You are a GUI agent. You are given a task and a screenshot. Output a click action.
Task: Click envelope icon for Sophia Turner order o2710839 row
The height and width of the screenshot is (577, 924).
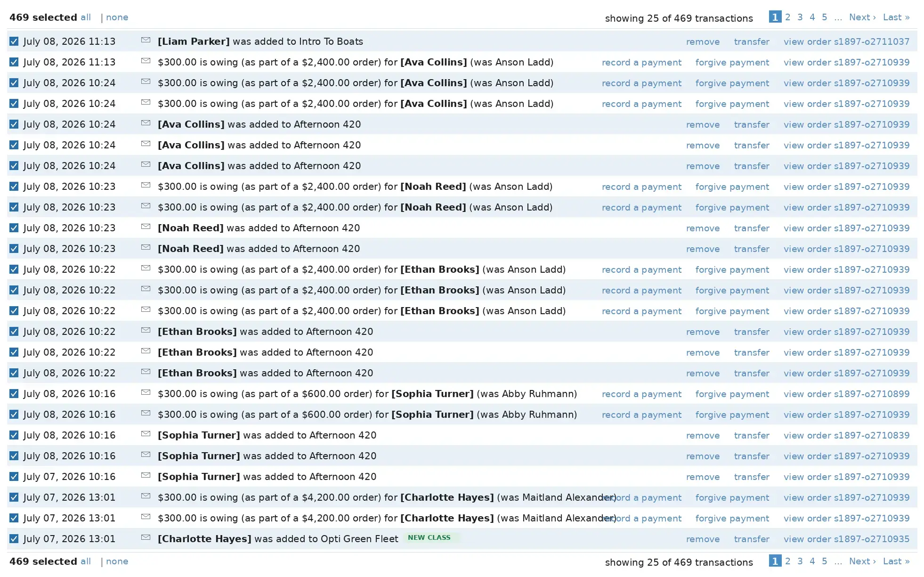[146, 434]
